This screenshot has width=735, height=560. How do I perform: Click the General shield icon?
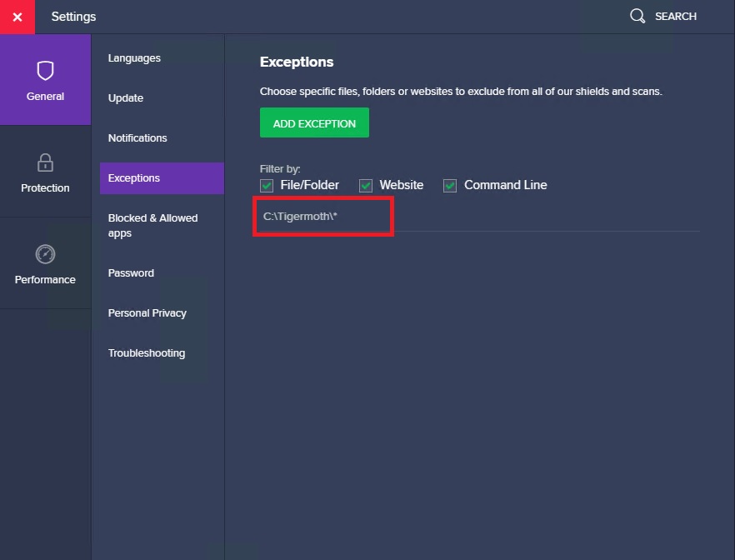click(46, 71)
